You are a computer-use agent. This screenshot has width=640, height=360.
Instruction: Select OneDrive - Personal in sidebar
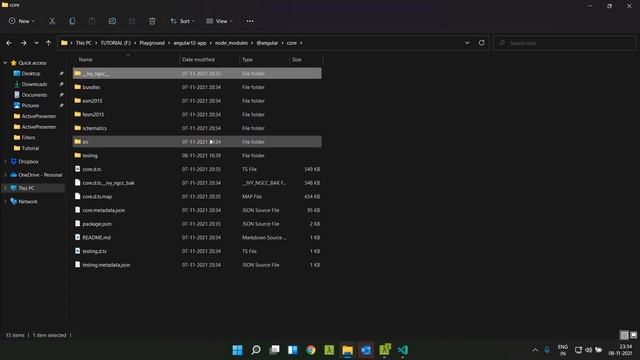point(40,175)
